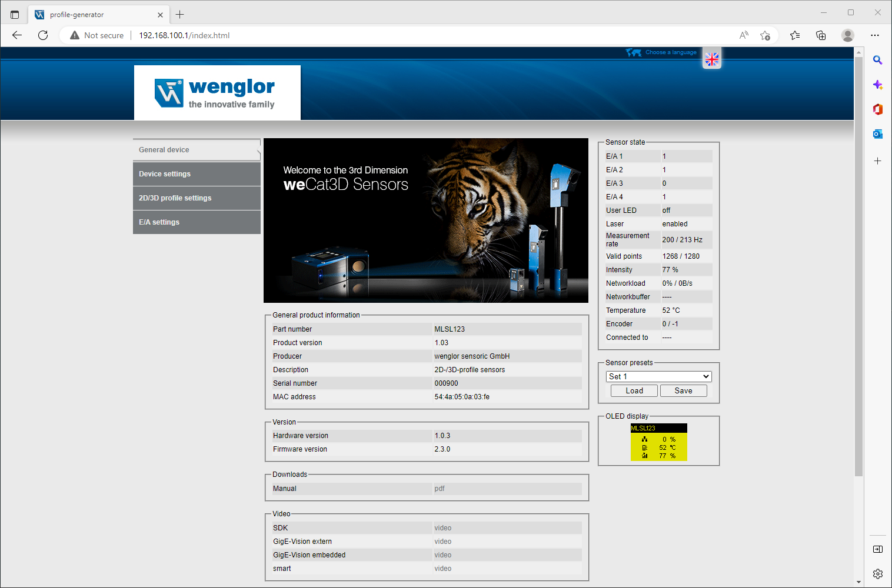The height and width of the screenshot is (588, 892).
Task: Open the Read aloud icon in address bar
Action: 744,35
